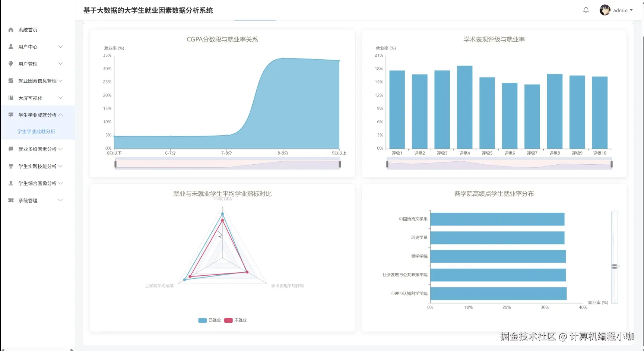Click left handle of 学术表现评级 zoom slider
Image resolution: width=644 pixels, height=351 pixels.
coord(387,164)
